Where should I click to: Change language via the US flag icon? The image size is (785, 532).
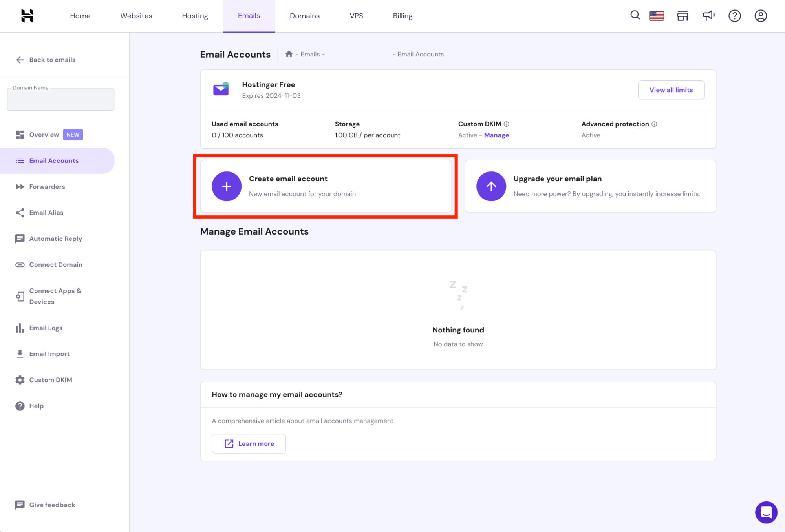pyautogui.click(x=656, y=16)
